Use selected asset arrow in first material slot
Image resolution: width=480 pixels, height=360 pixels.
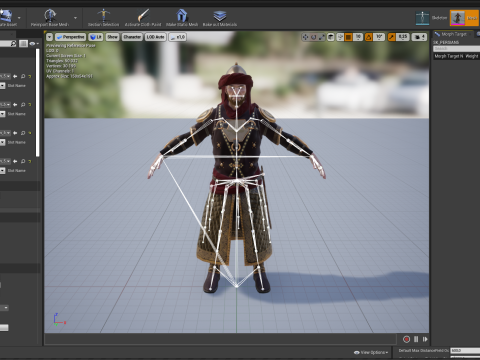pyautogui.click(x=15, y=76)
